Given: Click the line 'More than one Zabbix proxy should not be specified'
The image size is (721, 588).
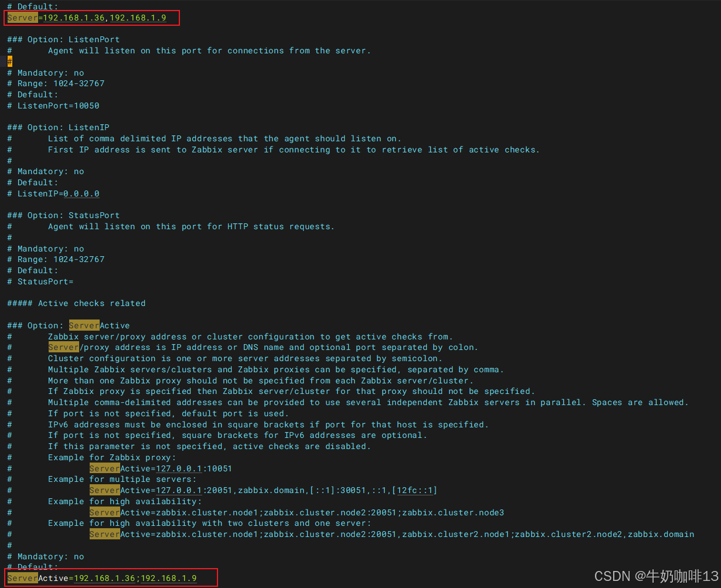Looking at the screenshot, I should pos(261,380).
